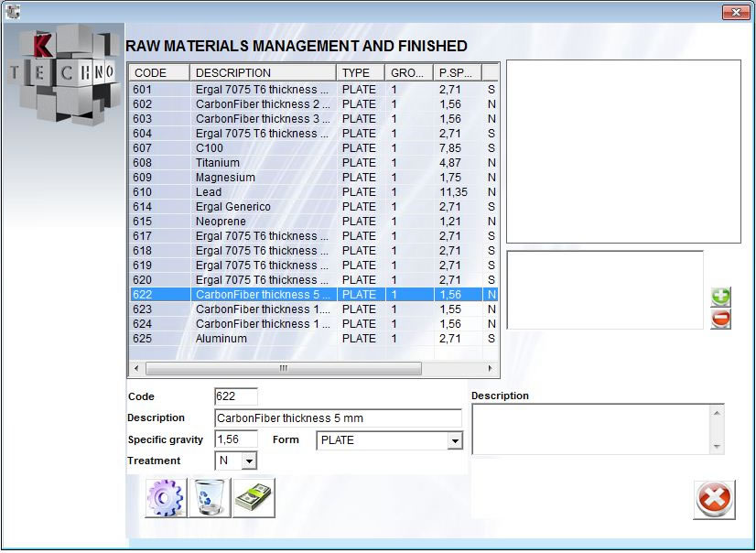This screenshot has height=553, width=756.
Task: Close the window with title bar X
Action: point(736,12)
